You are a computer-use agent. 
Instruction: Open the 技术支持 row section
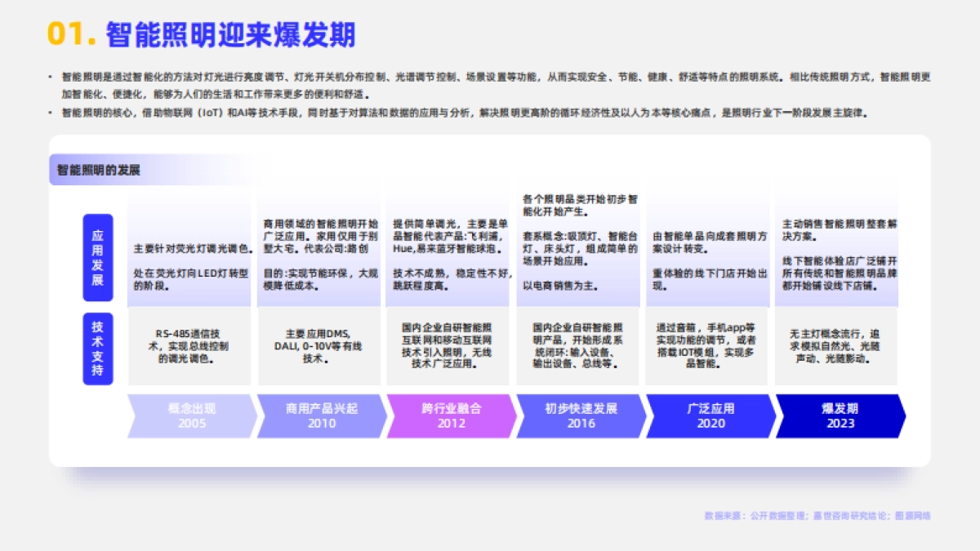(98, 346)
